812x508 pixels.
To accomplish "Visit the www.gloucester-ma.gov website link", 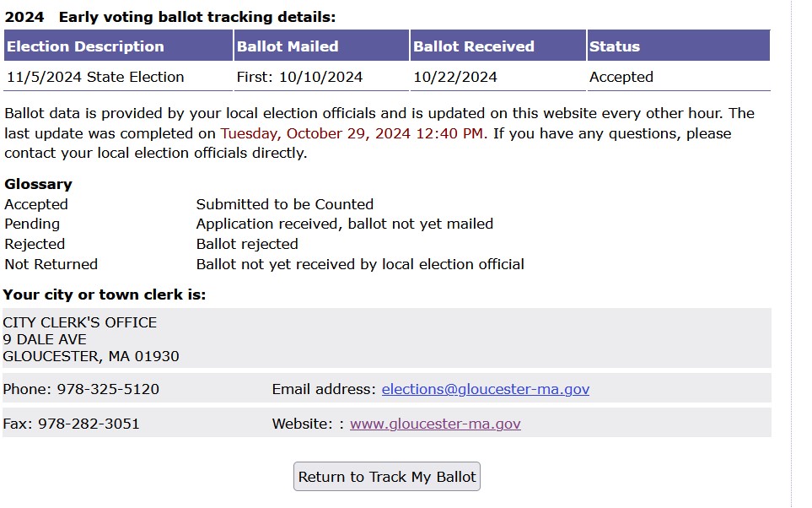I will tap(435, 424).
